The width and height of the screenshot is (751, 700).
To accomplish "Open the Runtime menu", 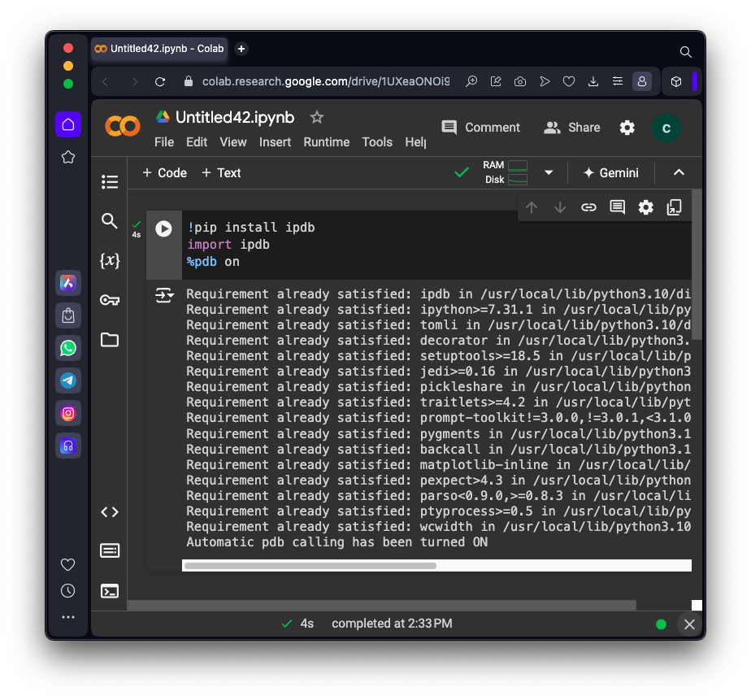I will point(327,142).
